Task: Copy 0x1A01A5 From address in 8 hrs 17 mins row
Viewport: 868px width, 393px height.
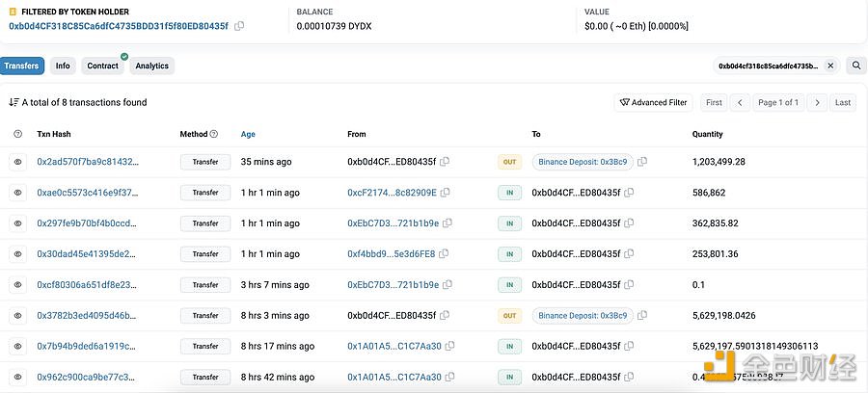Action: tap(450, 347)
